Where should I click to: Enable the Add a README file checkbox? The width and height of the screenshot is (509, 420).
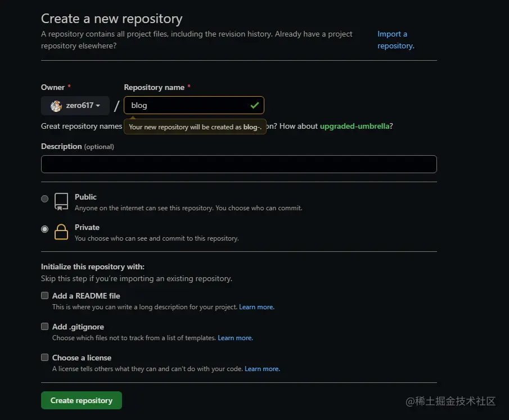[45, 295]
